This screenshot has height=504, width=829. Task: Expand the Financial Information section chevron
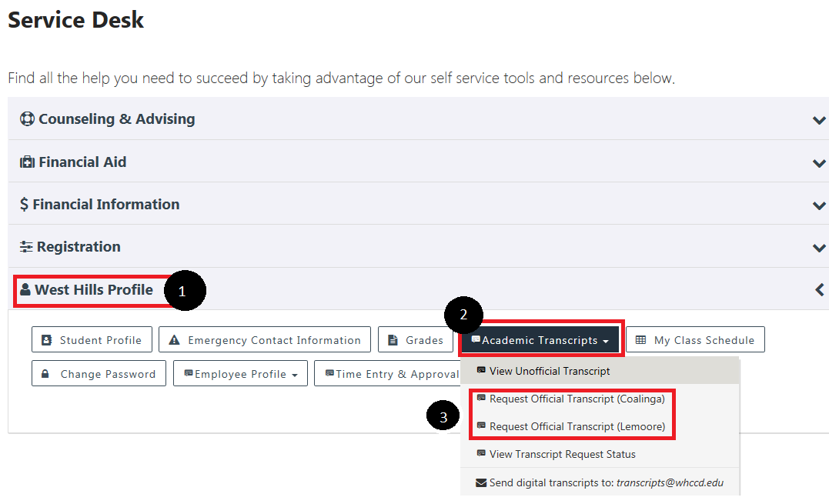click(x=819, y=205)
